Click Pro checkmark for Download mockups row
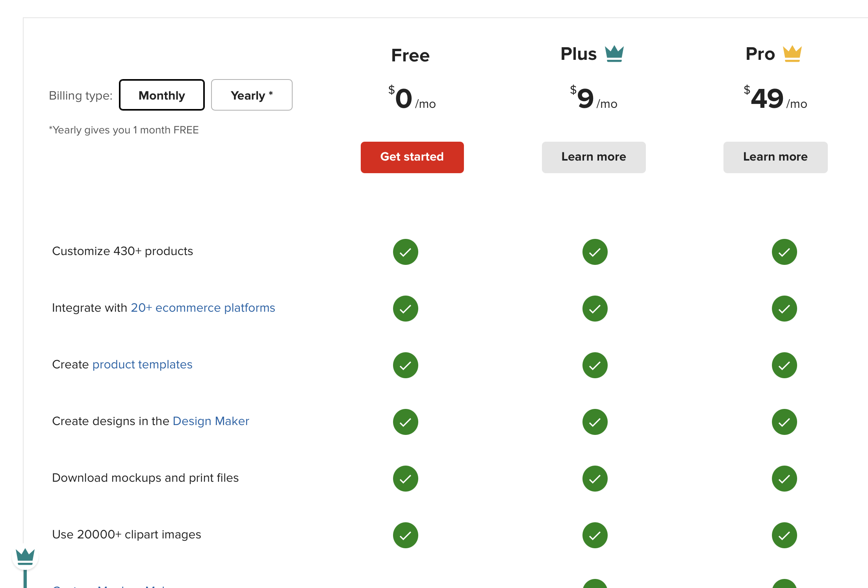This screenshot has height=588, width=868. pyautogui.click(x=784, y=479)
